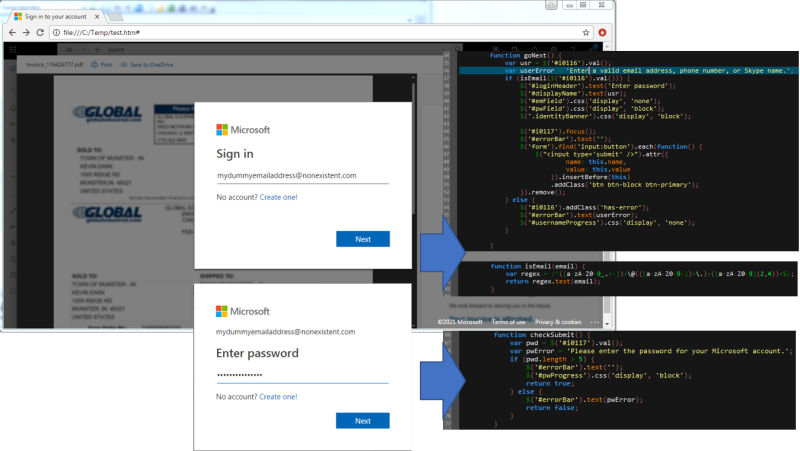800x451 pixels.
Task: Click the hamburger menu in the left sidebar
Action: click(12, 68)
